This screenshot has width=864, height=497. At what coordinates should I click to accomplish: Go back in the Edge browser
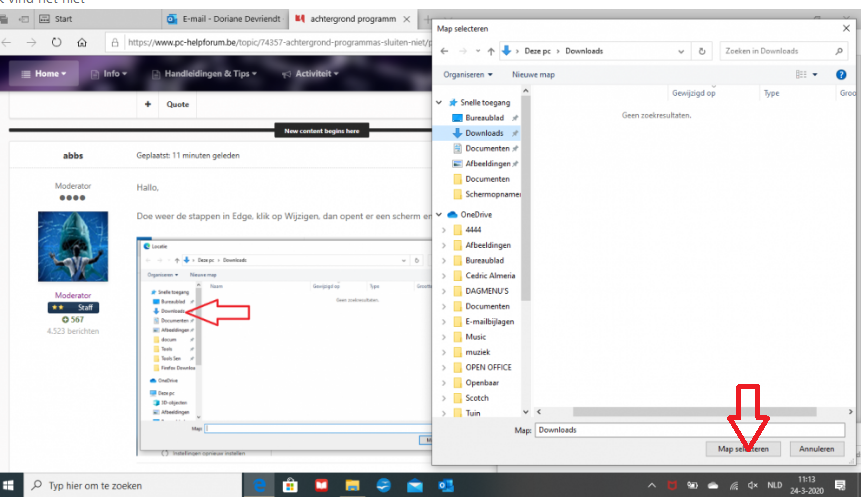pos(7,42)
